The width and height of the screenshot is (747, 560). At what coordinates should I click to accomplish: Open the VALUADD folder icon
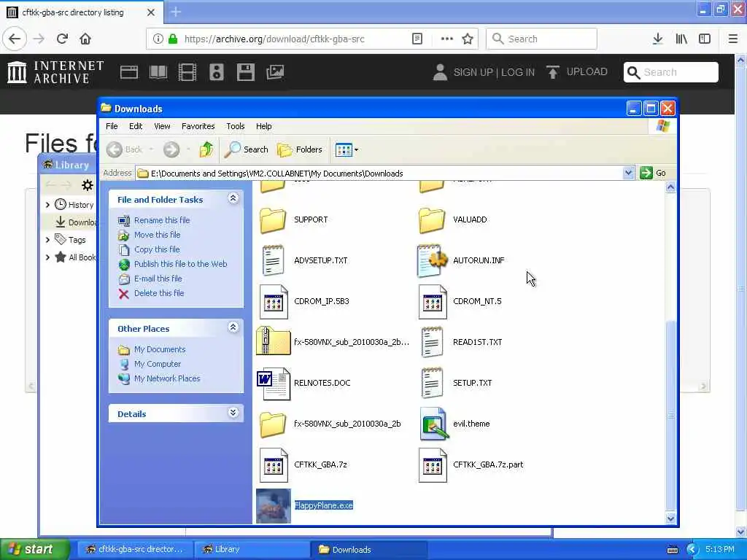[432, 220]
